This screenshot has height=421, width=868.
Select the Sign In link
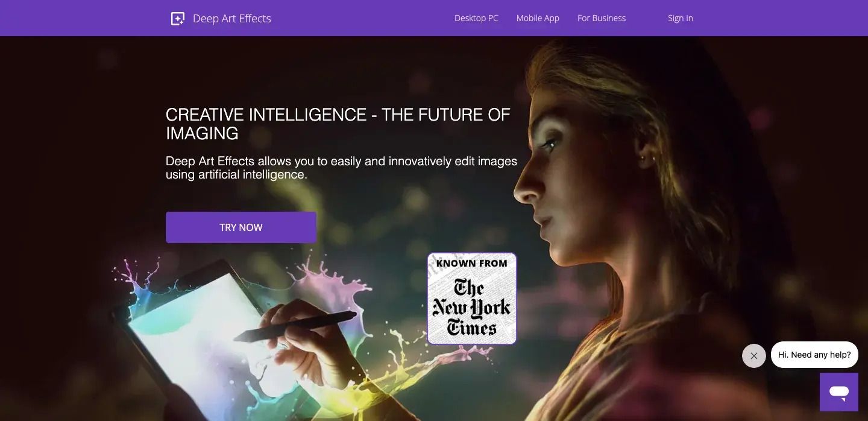coord(680,18)
